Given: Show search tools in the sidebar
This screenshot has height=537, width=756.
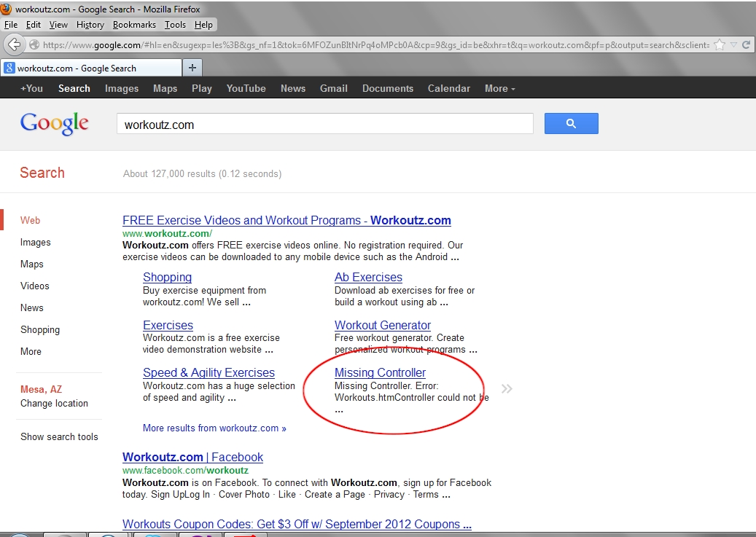Looking at the screenshot, I should [x=59, y=436].
